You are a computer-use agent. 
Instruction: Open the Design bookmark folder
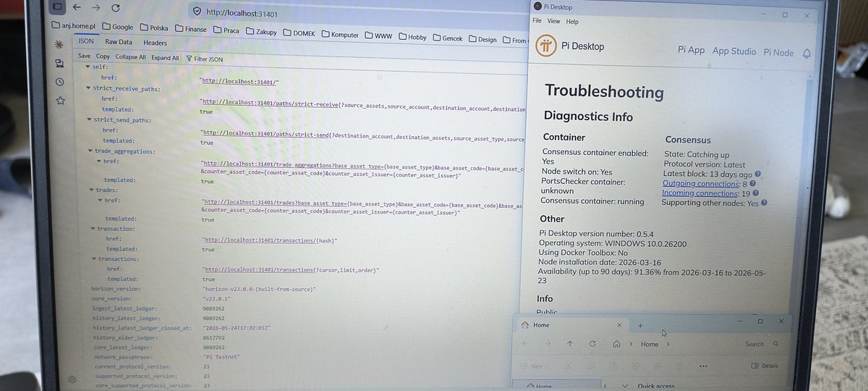(x=483, y=40)
